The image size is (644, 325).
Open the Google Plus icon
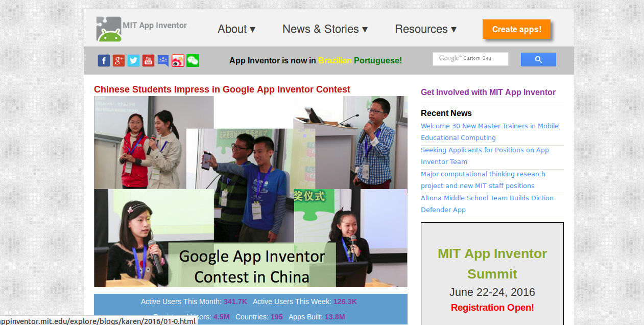click(x=118, y=61)
